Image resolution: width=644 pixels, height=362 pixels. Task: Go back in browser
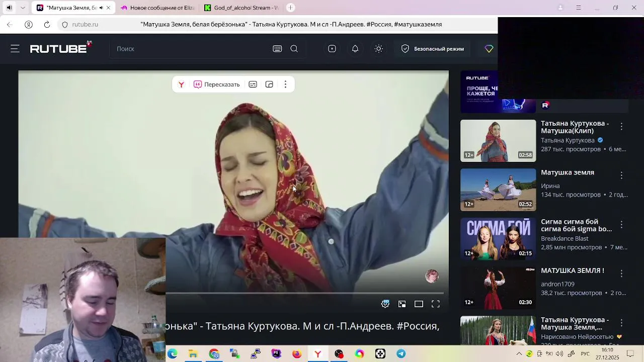(x=10, y=24)
